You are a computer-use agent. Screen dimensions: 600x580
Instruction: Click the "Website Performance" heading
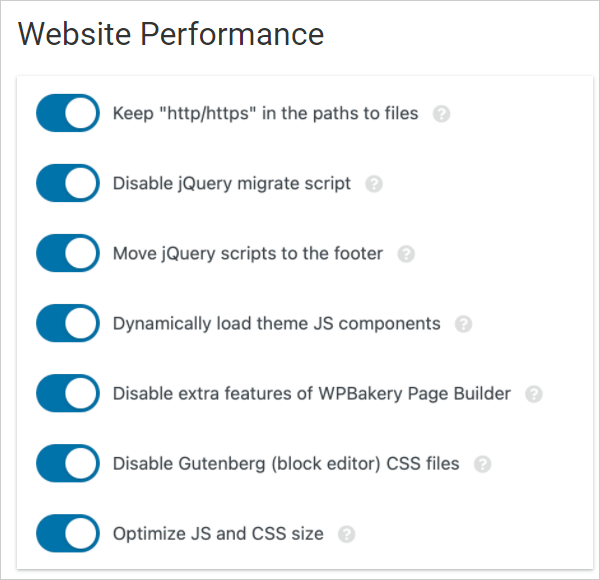171,35
